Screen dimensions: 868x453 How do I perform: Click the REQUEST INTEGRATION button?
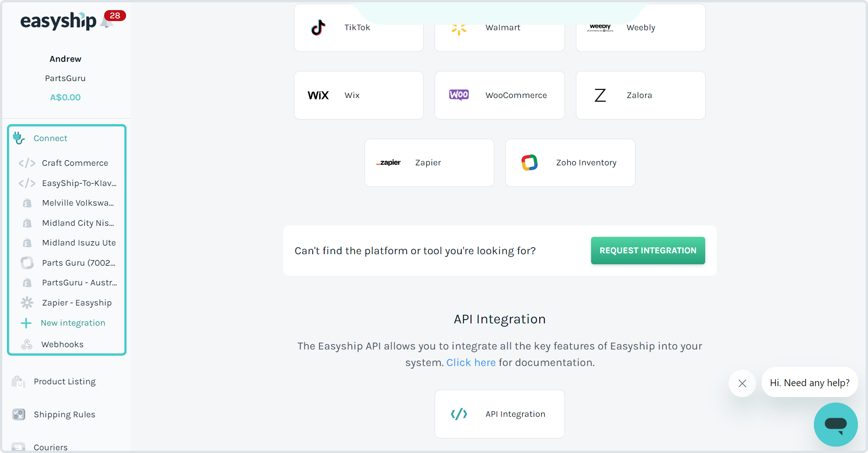click(x=648, y=251)
